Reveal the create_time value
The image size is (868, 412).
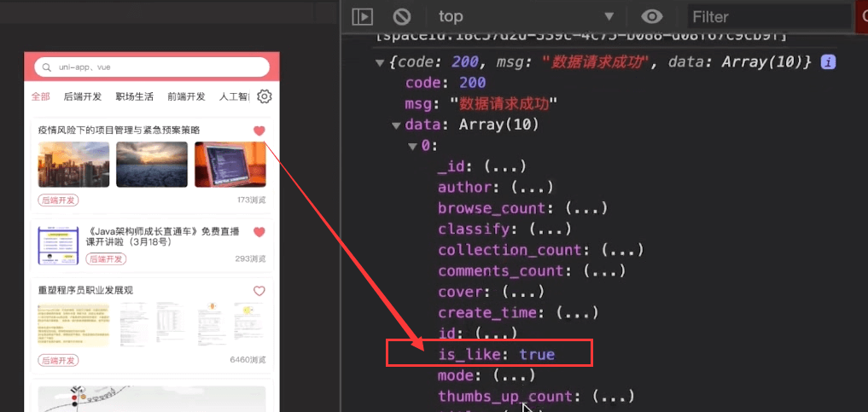click(577, 313)
